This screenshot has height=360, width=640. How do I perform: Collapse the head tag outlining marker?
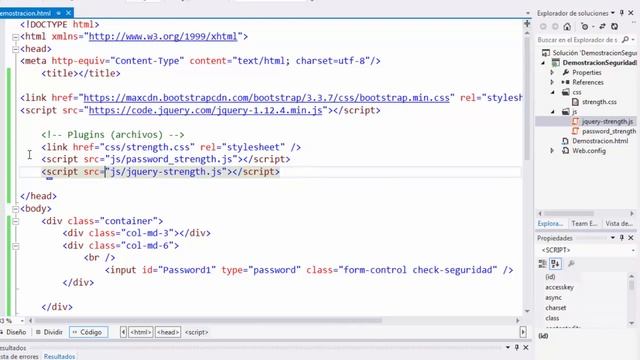coord(15,49)
